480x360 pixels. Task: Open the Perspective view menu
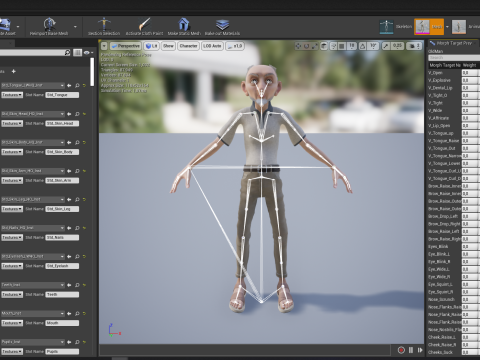[x=125, y=46]
